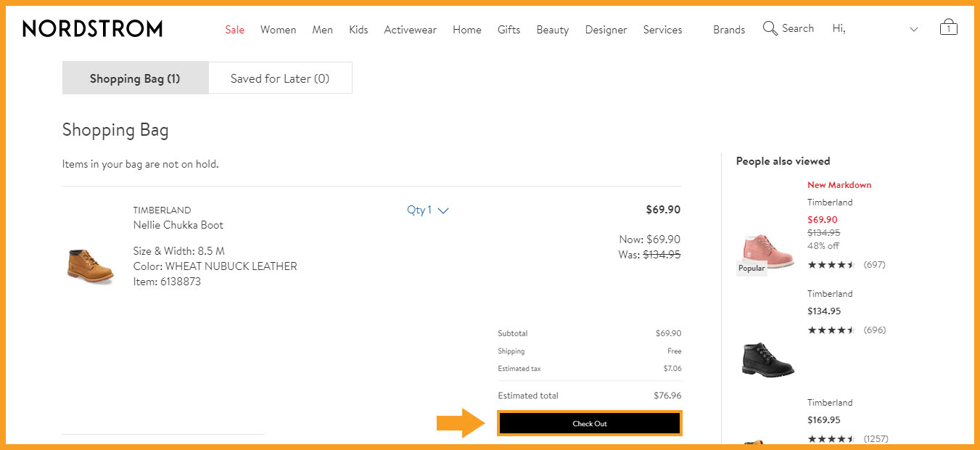Click the Item: 6138873 text

tap(167, 282)
